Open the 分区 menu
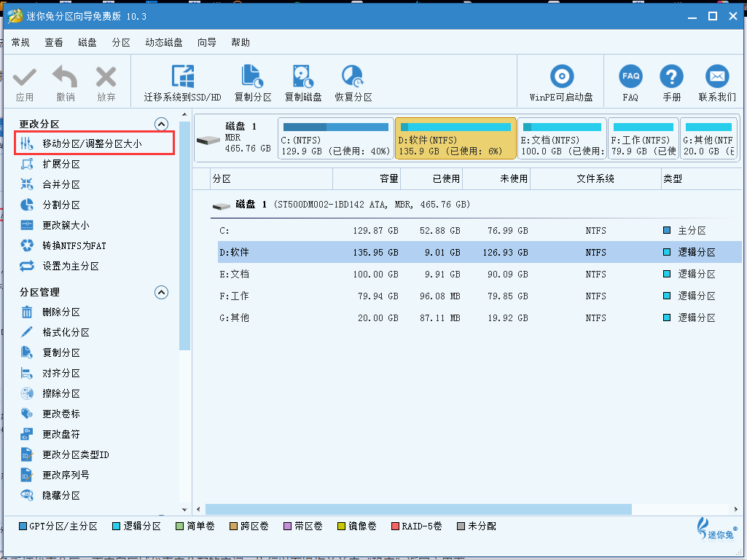Screen dimensions: 747x560 point(121,42)
